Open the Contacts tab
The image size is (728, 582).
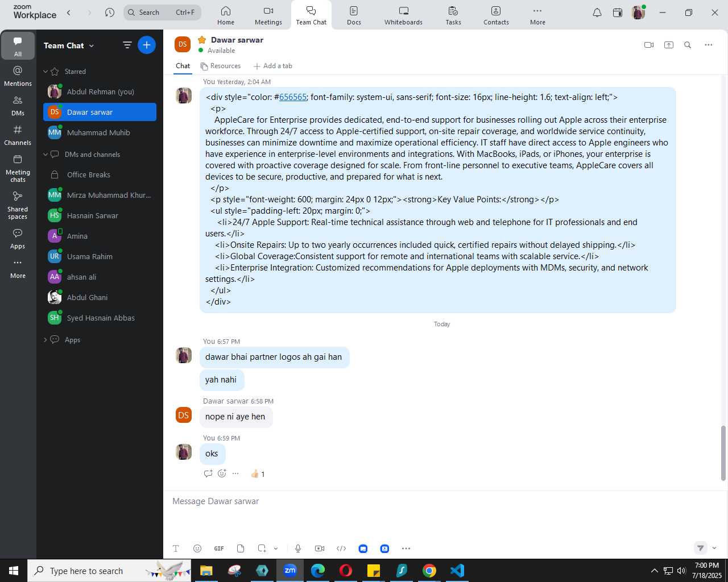click(496, 15)
